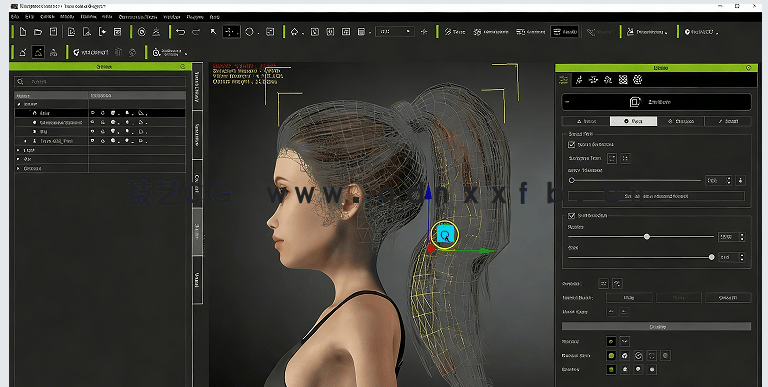Click the first of the three text buttons in a row
This screenshot has width=768, height=387.
(629, 297)
